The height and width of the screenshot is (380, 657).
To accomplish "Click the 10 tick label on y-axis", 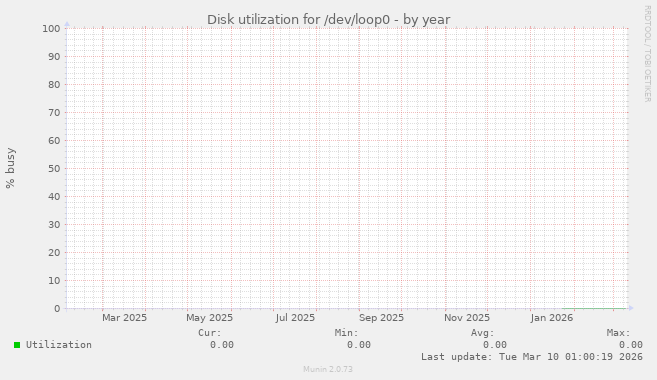I will coord(54,281).
